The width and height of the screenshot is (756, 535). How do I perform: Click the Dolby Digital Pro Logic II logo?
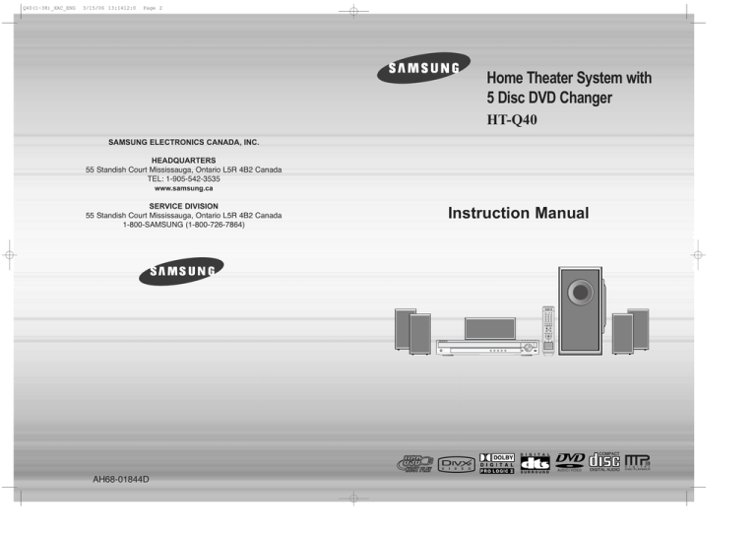496,464
